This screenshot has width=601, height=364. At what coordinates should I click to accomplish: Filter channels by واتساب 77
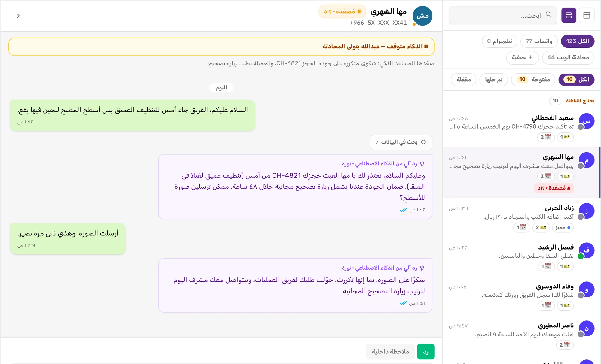pos(539,41)
